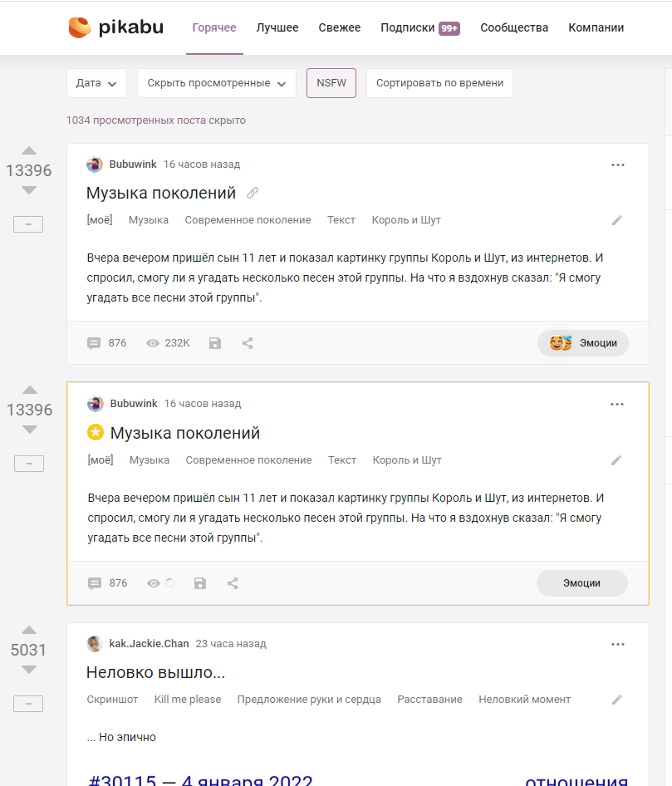Screen dimensions: 672x786
Task: Upvote the first Музыка поколений post
Action: click(29, 151)
